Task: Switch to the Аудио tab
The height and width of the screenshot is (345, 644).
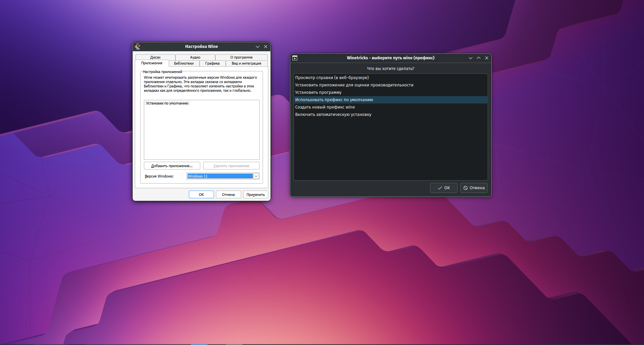Action: [x=195, y=57]
